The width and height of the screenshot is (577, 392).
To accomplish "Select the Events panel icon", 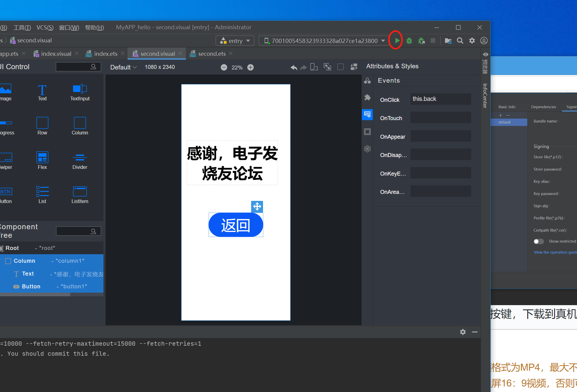I will pyautogui.click(x=367, y=115).
